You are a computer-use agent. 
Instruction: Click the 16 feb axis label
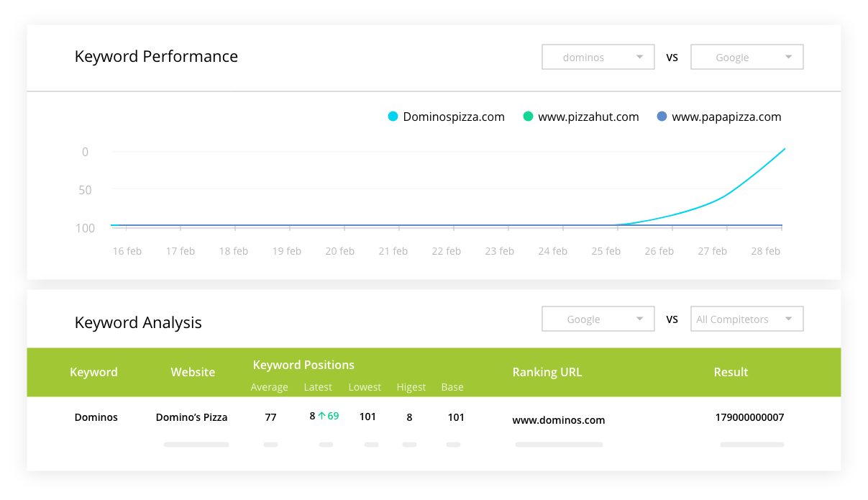[x=127, y=251]
